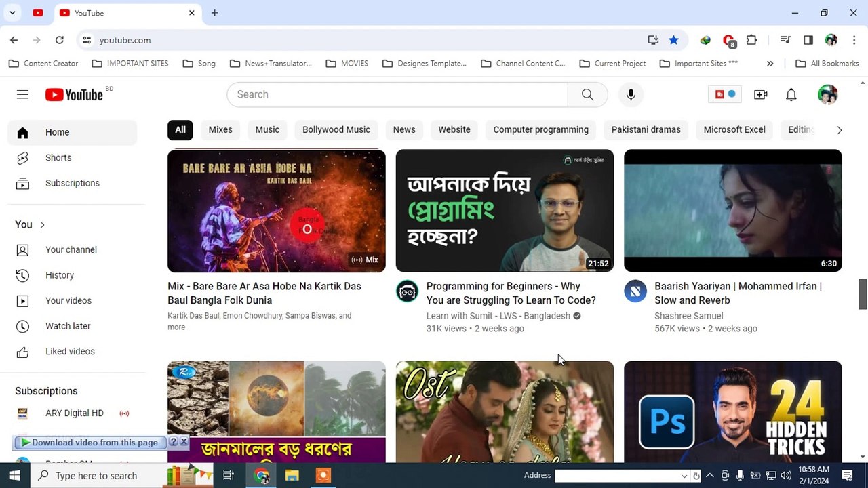Click the browser address bar URL
The image size is (868, 488).
coord(125,40)
